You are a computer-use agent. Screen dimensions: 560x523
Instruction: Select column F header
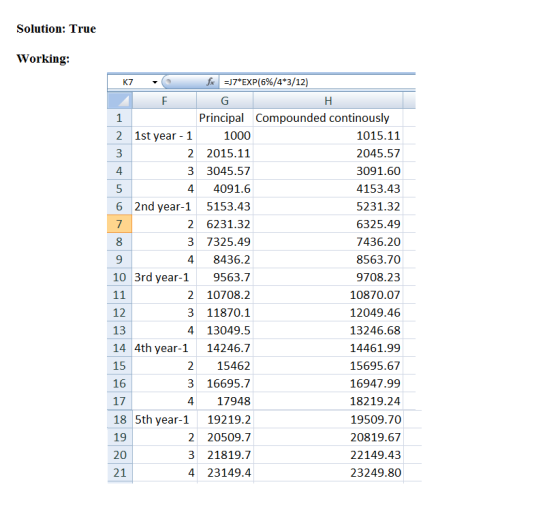164,100
